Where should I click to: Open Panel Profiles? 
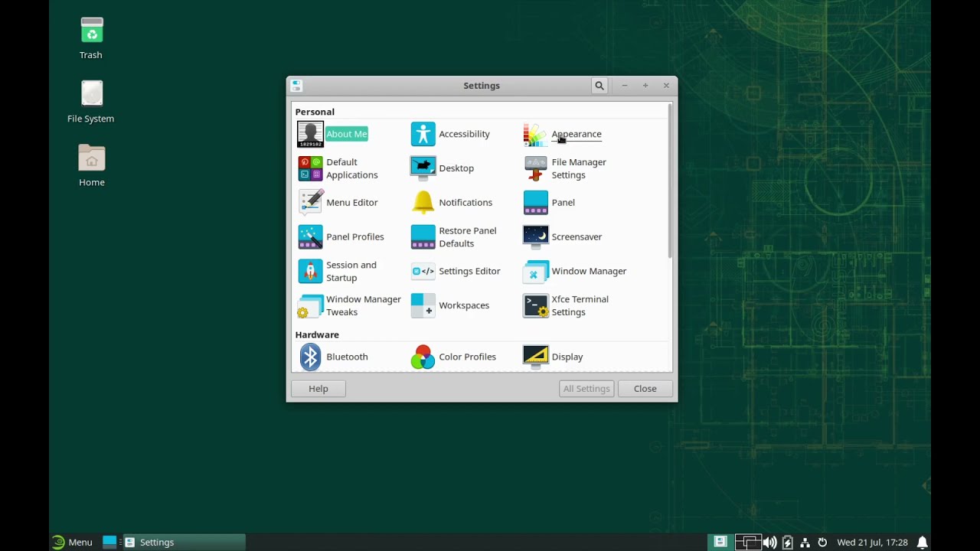(341, 237)
